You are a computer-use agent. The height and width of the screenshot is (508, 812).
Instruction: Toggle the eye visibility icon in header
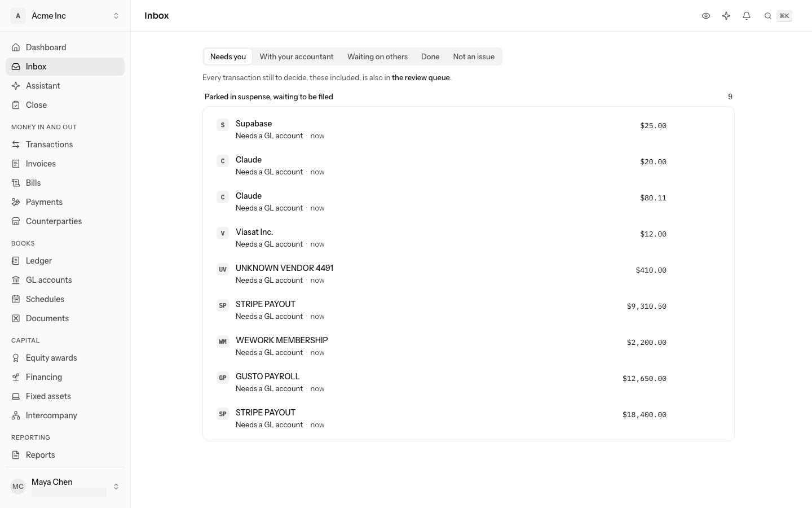(x=706, y=16)
